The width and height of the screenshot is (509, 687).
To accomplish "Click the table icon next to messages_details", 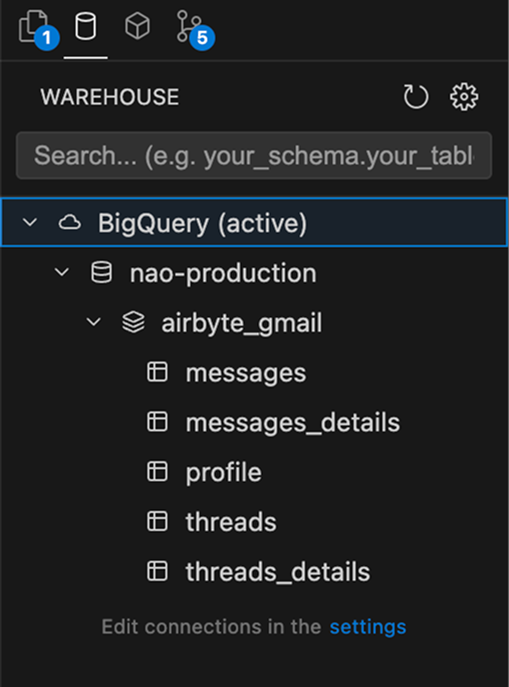I will click(157, 422).
